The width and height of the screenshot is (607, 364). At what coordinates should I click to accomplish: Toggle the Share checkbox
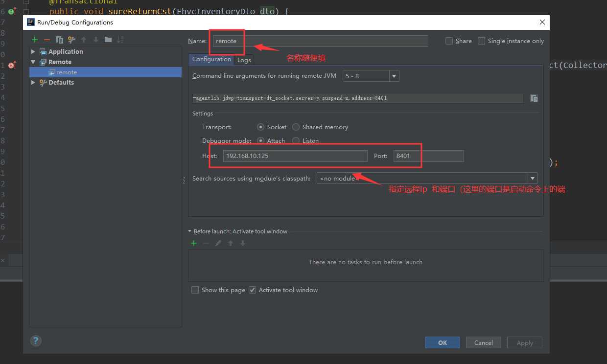pos(449,41)
